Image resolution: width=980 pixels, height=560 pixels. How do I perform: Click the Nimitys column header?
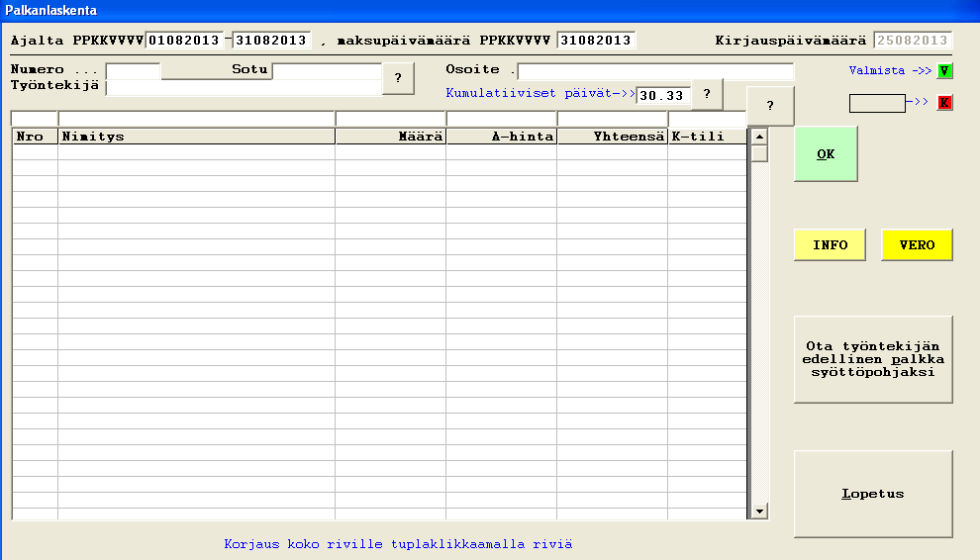pos(196,137)
